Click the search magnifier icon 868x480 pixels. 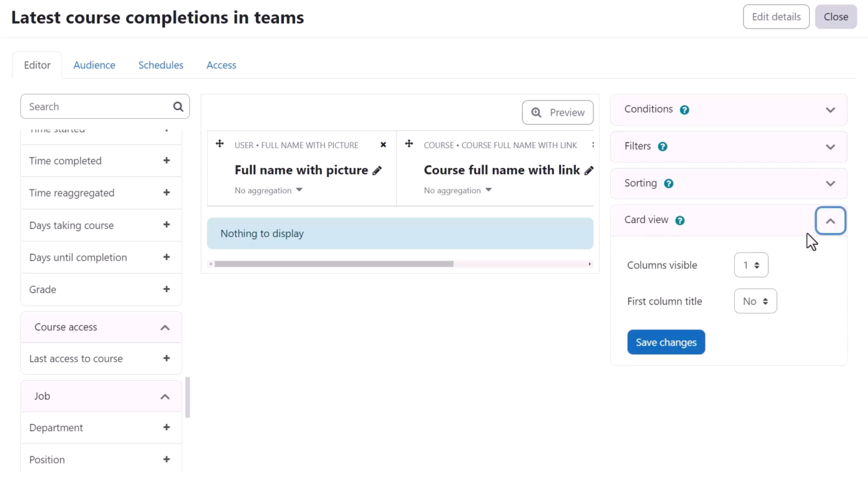pos(178,107)
